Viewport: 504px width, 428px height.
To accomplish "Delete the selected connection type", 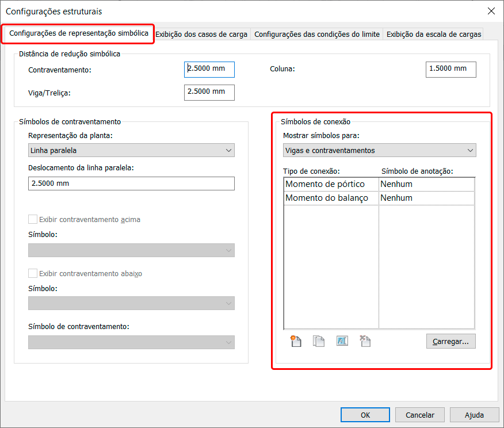I will (364, 341).
